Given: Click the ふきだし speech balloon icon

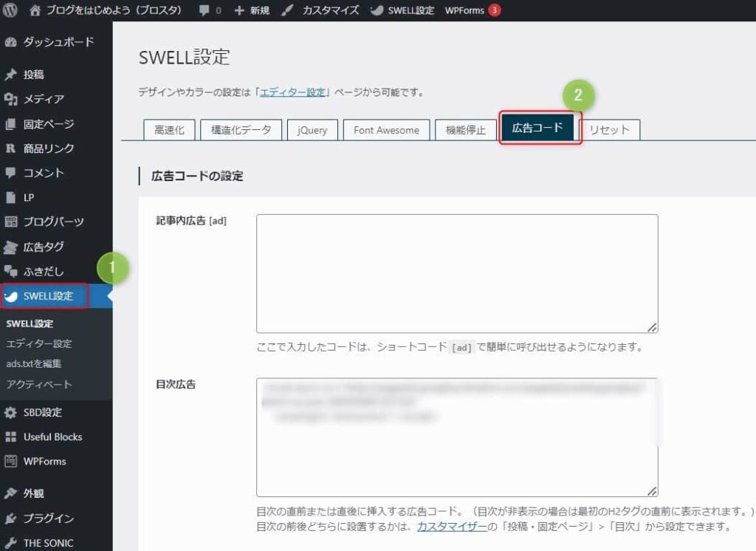Looking at the screenshot, I should coord(10,272).
